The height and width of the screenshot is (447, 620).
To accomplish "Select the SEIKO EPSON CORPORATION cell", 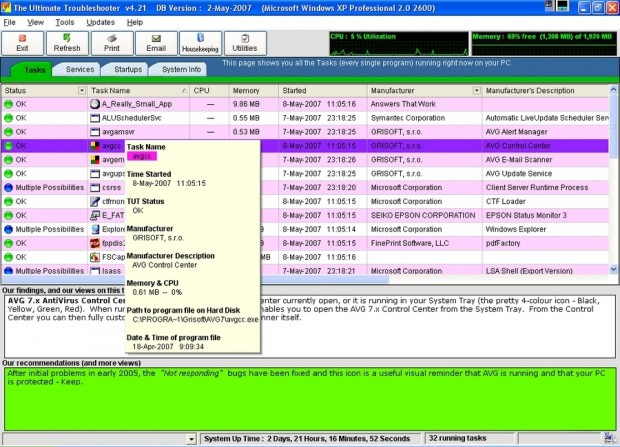I will (423, 215).
